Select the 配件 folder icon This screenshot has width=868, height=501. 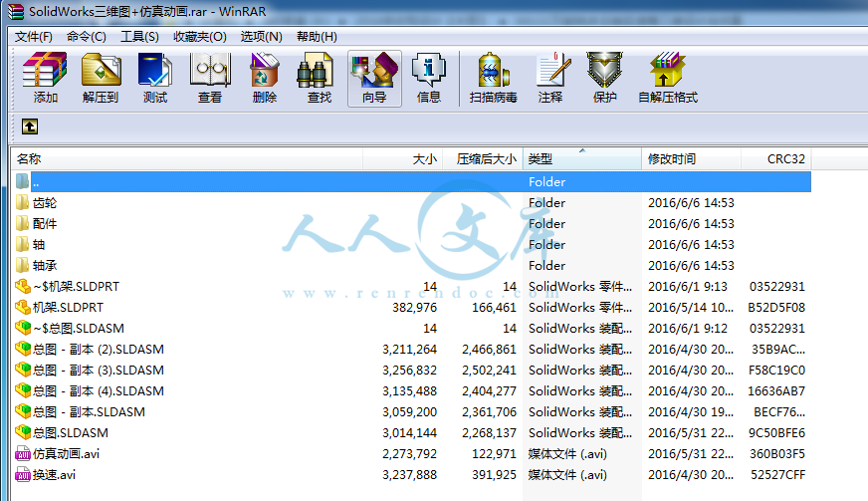(x=22, y=224)
